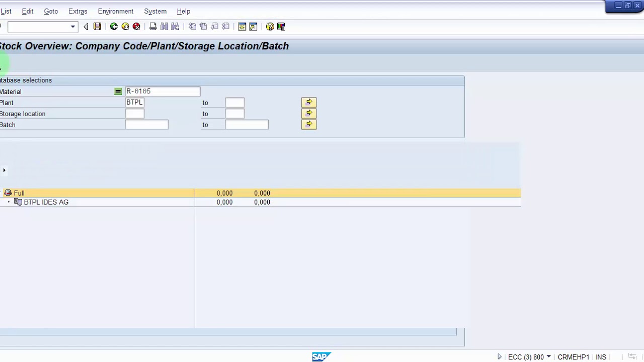The width and height of the screenshot is (644, 362).
Task: Open the List menu
Action: coord(6,11)
